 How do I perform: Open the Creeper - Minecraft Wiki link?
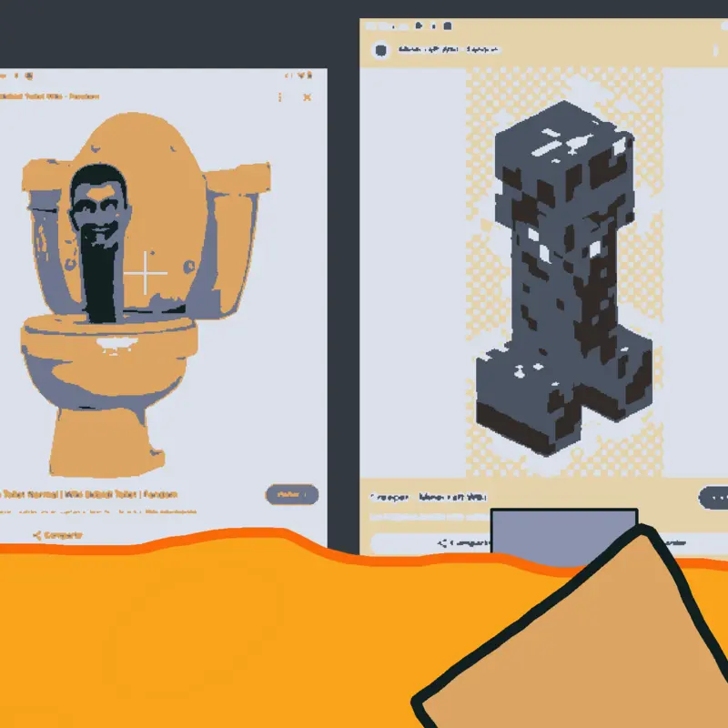pos(428,497)
